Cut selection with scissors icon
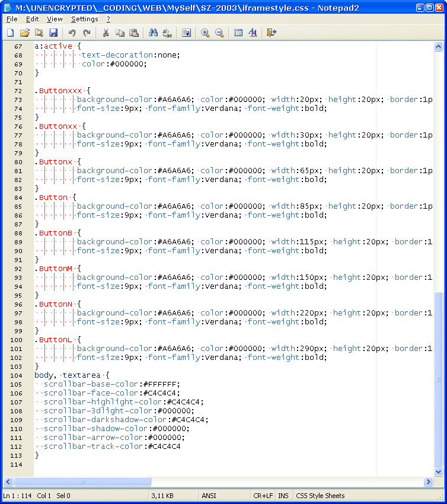The width and height of the screenshot is (447, 504). (x=106, y=33)
